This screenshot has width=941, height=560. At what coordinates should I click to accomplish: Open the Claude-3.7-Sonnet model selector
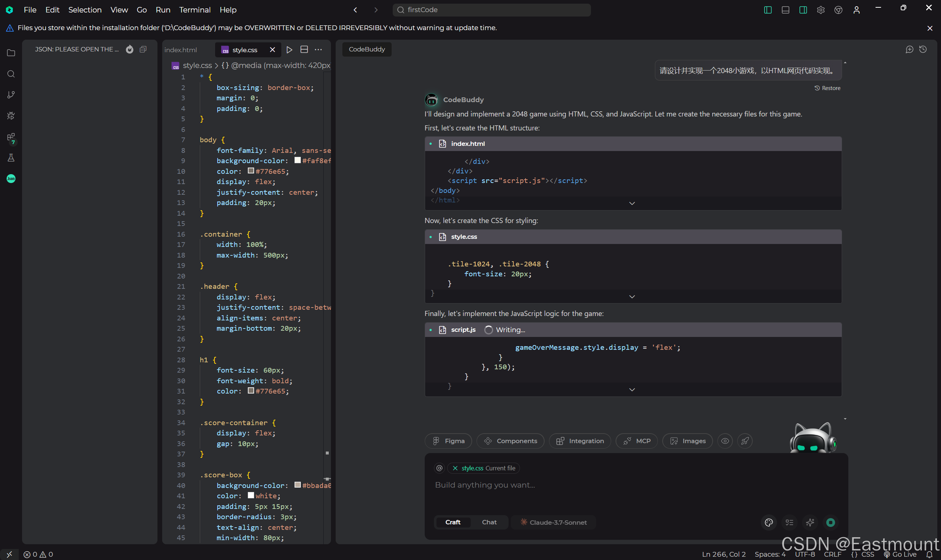tap(553, 522)
